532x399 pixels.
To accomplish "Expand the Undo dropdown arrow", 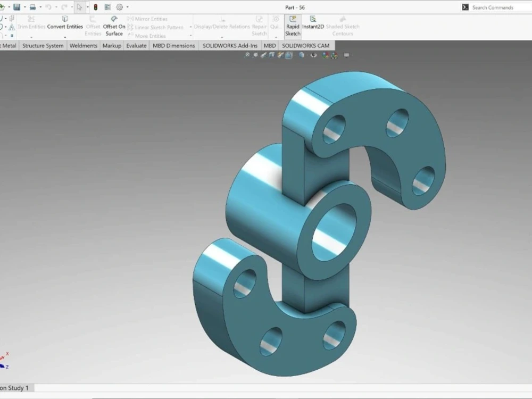I will tap(56, 7).
